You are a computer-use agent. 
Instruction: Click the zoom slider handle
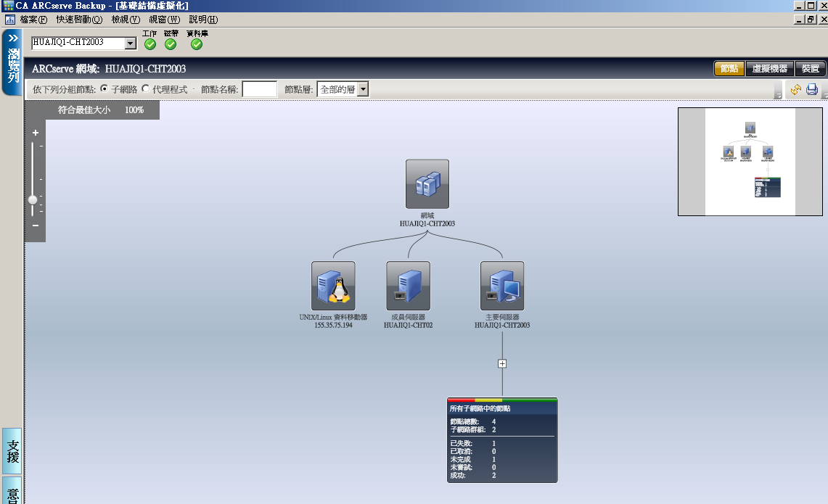[33, 199]
